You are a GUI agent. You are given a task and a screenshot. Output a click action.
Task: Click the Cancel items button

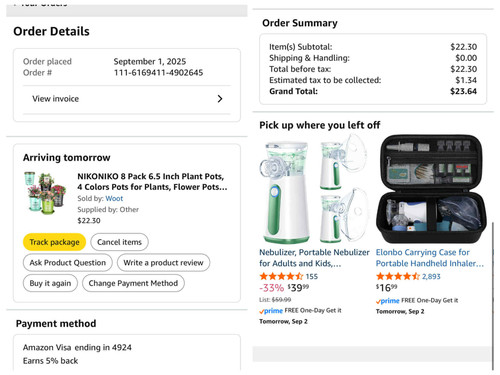[x=119, y=242]
